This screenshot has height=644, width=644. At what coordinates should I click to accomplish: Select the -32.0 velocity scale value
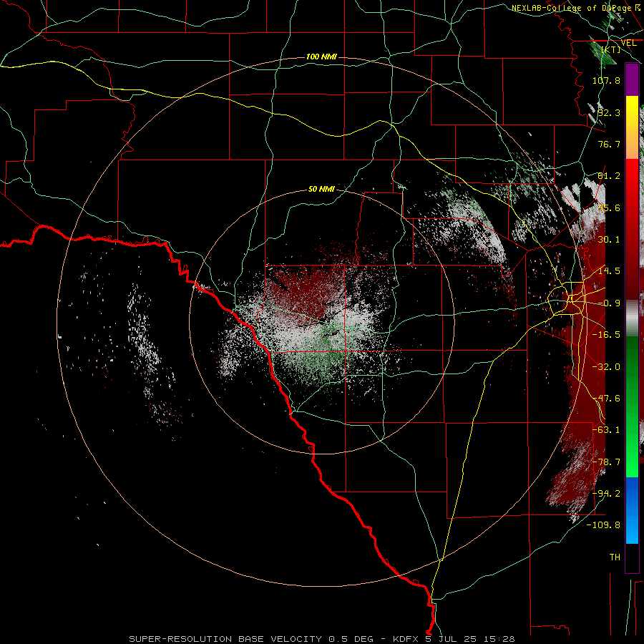tap(606, 367)
